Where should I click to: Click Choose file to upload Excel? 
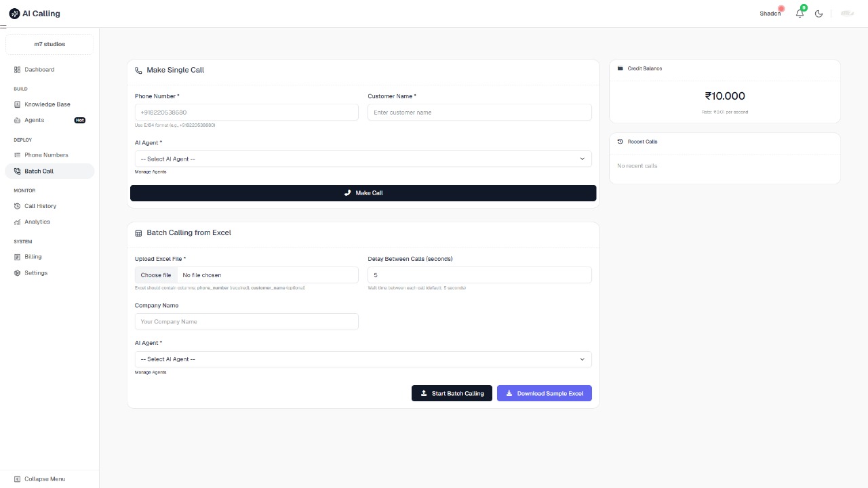[155, 274]
